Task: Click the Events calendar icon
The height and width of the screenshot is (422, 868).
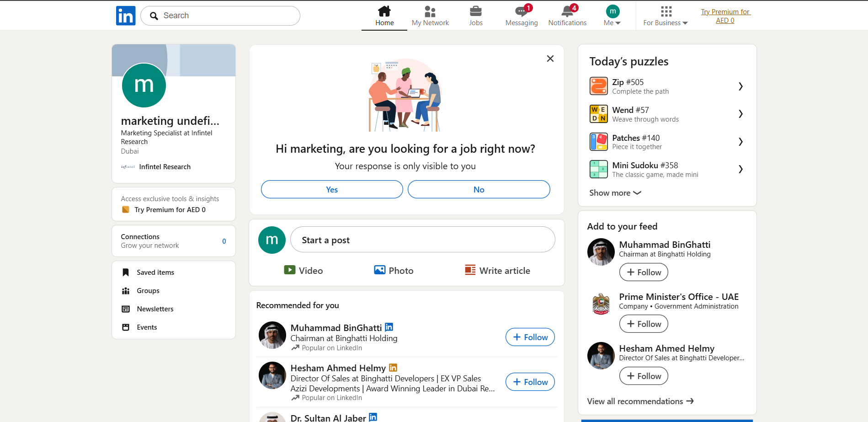Action: [126, 327]
